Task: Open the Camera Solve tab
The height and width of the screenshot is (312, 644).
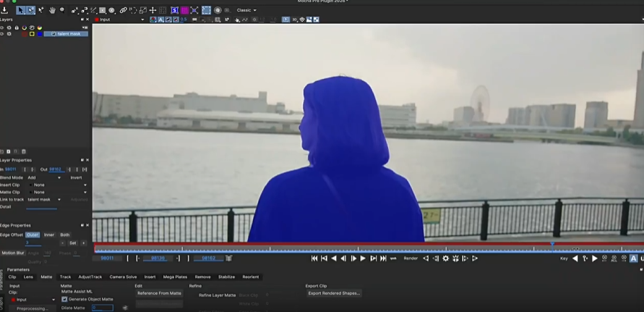Action: [122, 277]
